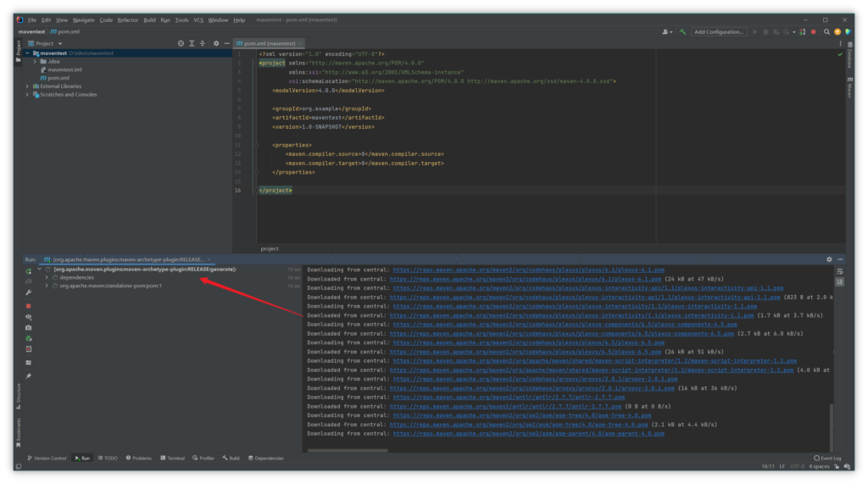Open the Problems tool window

pyautogui.click(x=139, y=459)
